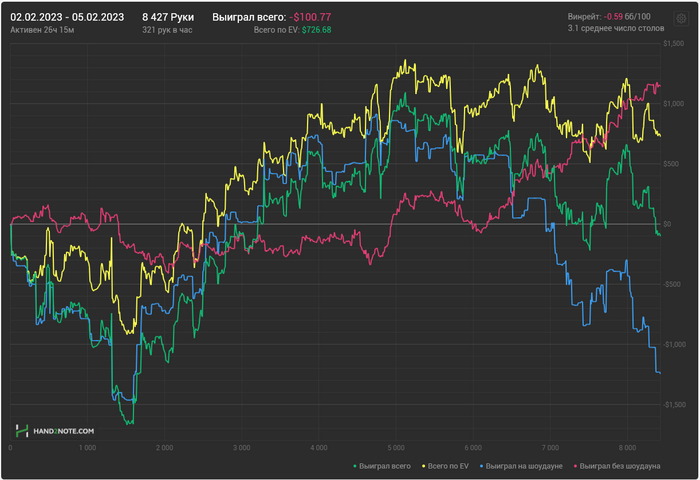The height and width of the screenshot is (480, 700).
Task: Click the settings gear icon in header
Action: [680, 17]
